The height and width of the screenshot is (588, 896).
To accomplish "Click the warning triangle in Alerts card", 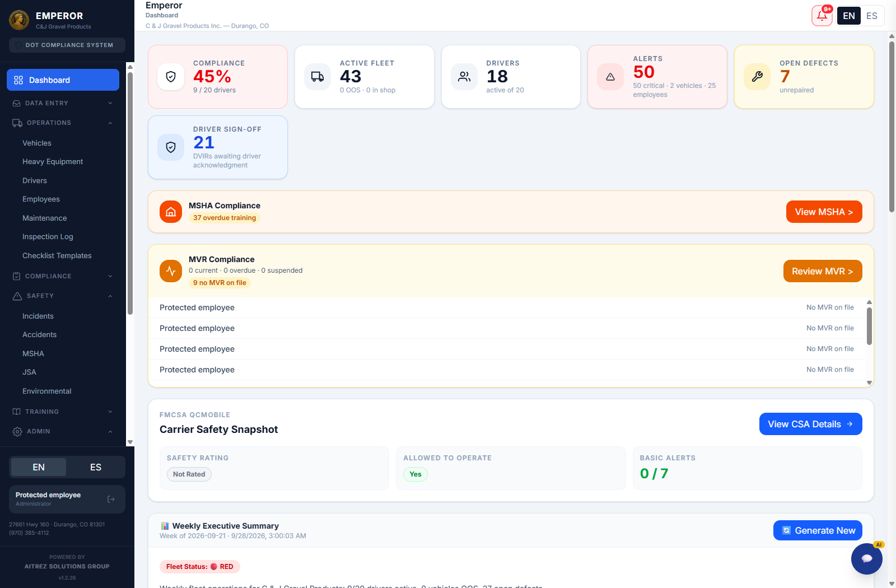I will tap(610, 77).
